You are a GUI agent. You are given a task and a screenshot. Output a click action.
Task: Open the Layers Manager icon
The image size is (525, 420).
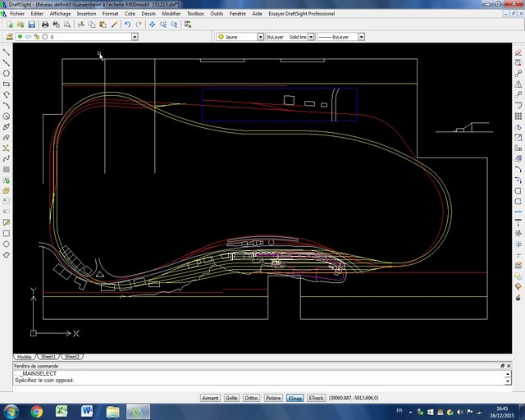[x=9, y=37]
